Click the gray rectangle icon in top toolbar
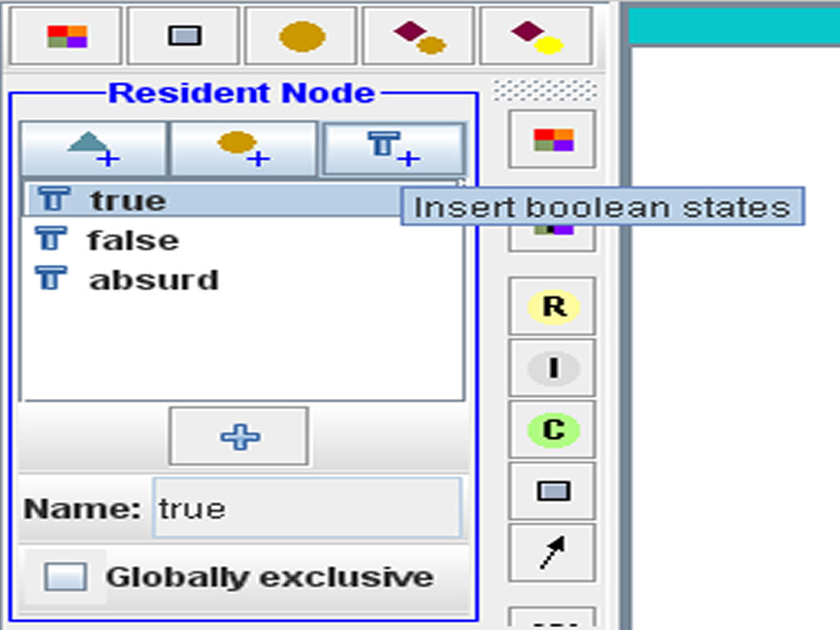 (184, 36)
